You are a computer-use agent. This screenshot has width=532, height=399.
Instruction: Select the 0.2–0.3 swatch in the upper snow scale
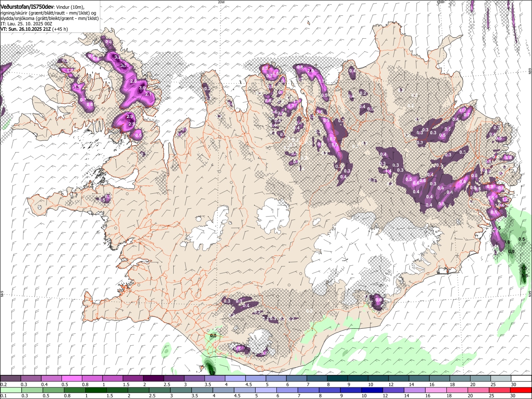point(10,379)
